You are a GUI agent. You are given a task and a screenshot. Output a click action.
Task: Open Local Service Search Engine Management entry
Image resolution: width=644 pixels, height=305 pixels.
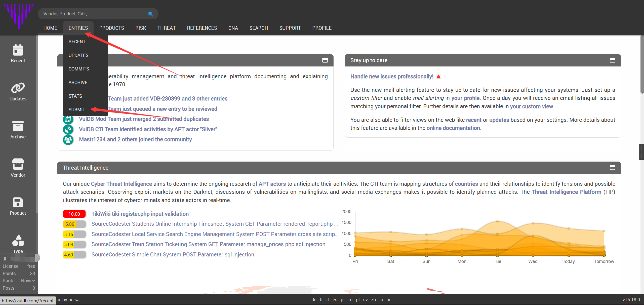[x=215, y=234]
